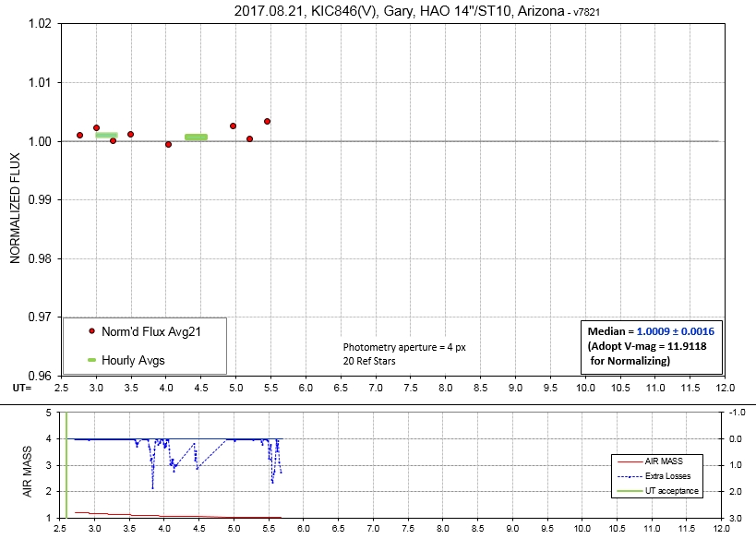This screenshot has height=539, width=756.
Task: Select the lowest red data point near UT 4.0
Action: coord(168,144)
